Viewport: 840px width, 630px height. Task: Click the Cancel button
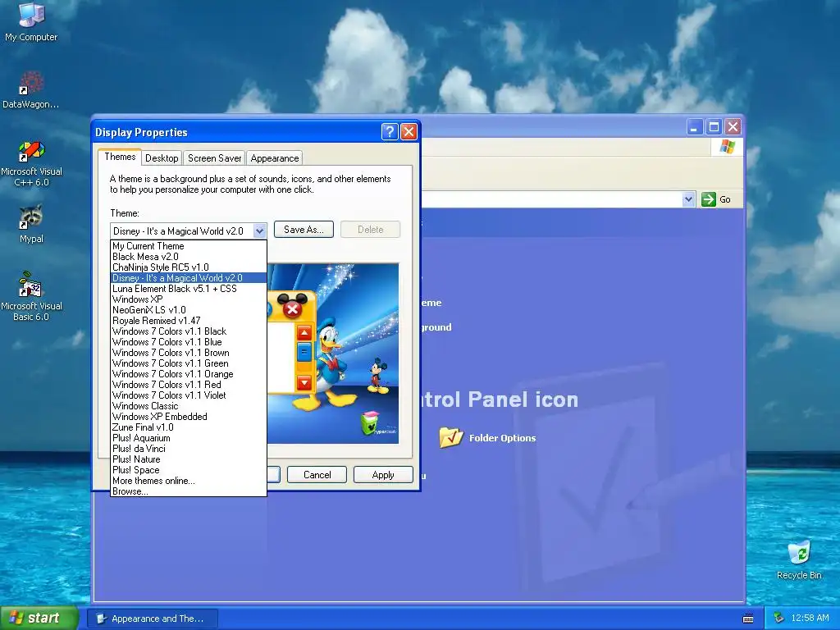[x=317, y=475]
